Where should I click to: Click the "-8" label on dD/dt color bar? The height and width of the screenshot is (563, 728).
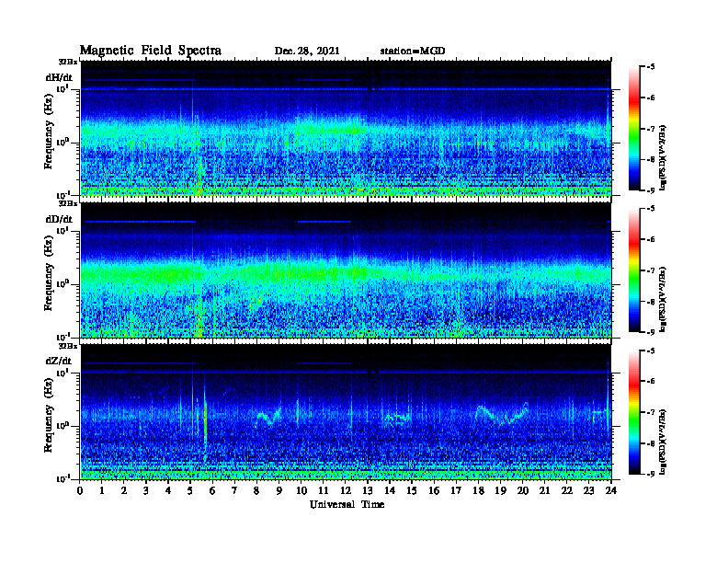pyautogui.click(x=650, y=301)
